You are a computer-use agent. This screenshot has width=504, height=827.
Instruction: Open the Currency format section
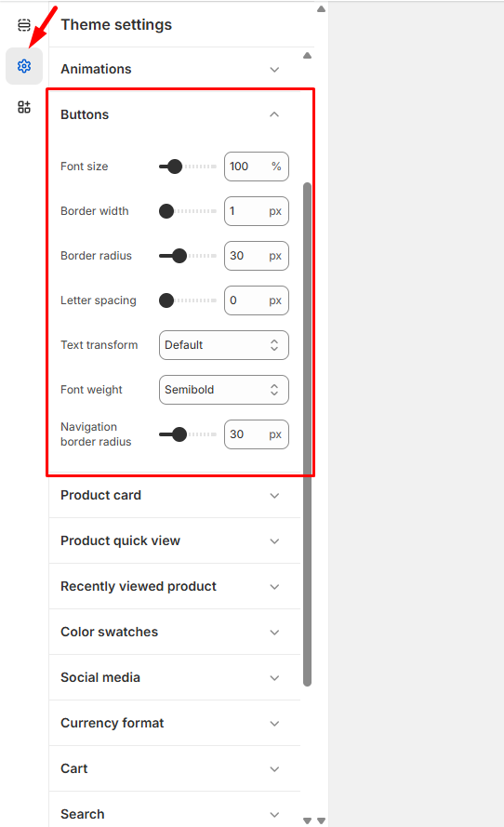(175, 723)
